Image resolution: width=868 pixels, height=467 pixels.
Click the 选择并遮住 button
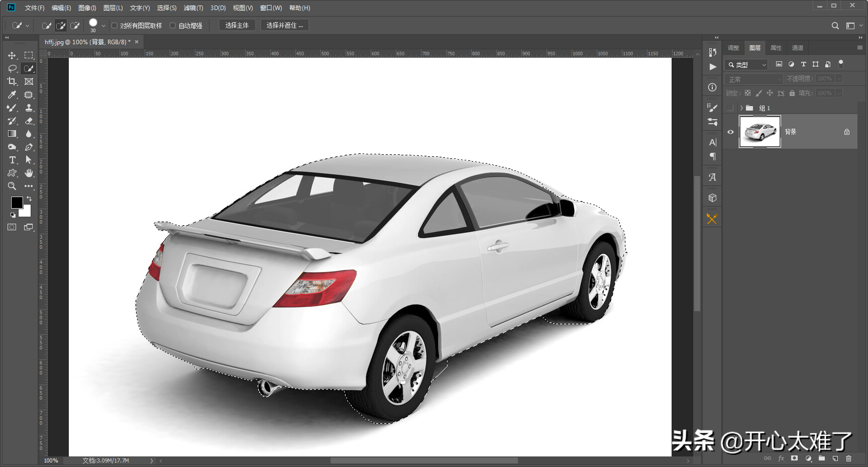[x=284, y=25]
